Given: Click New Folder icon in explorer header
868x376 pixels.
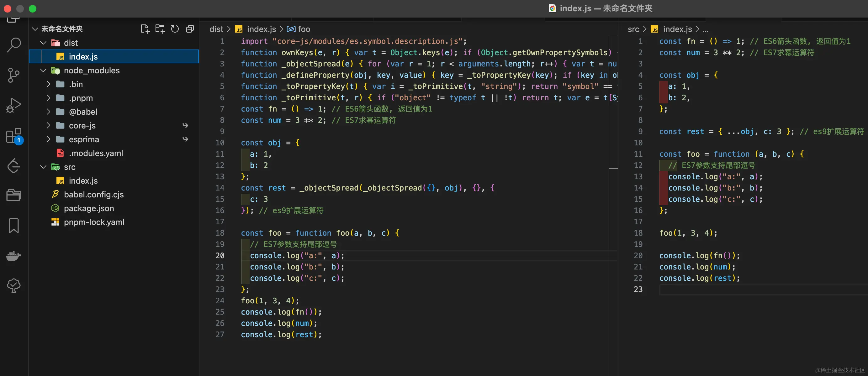Looking at the screenshot, I should pos(160,29).
